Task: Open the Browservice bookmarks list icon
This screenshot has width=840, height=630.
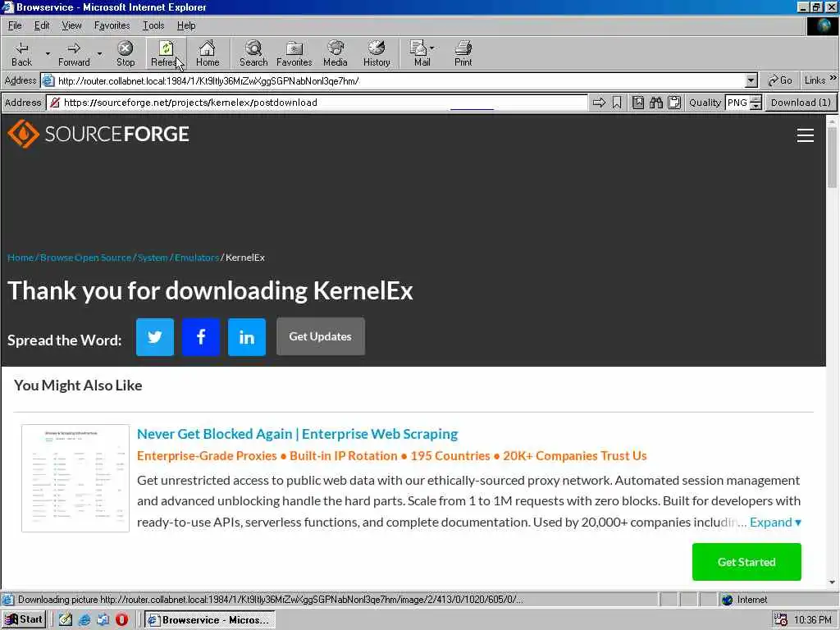Action: coord(638,103)
